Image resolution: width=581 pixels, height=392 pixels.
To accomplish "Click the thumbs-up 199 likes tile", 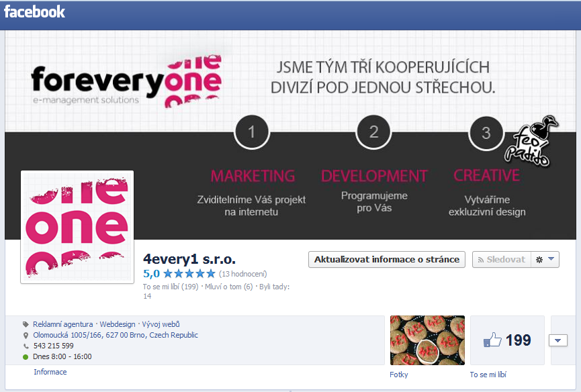I will click(x=507, y=340).
